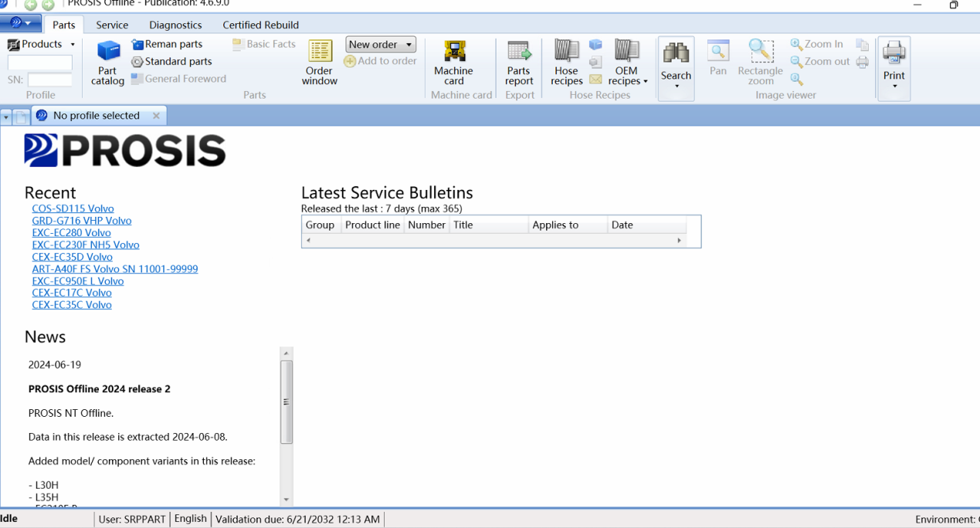Open the Part catalog
The width and height of the screenshot is (980, 528).
[x=107, y=63]
